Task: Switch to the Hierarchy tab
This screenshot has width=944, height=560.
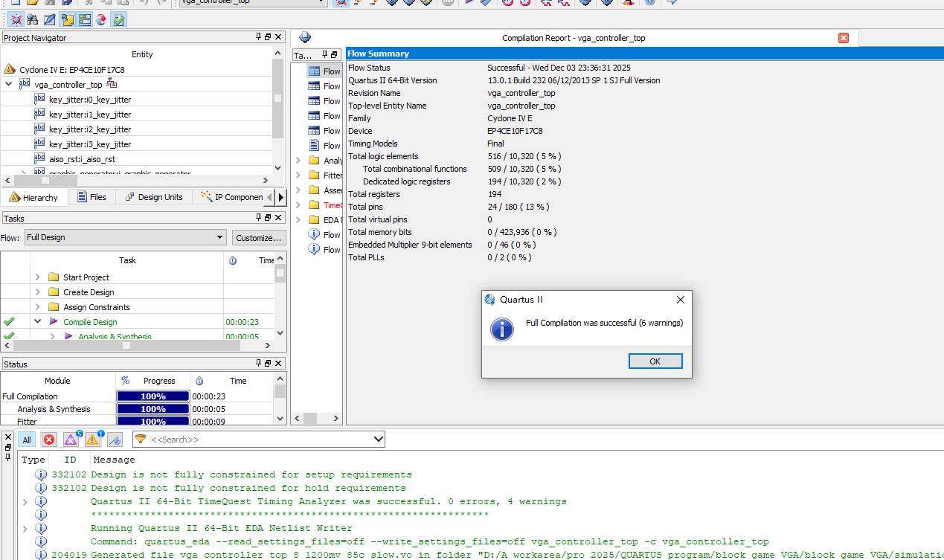Action: coord(34,197)
